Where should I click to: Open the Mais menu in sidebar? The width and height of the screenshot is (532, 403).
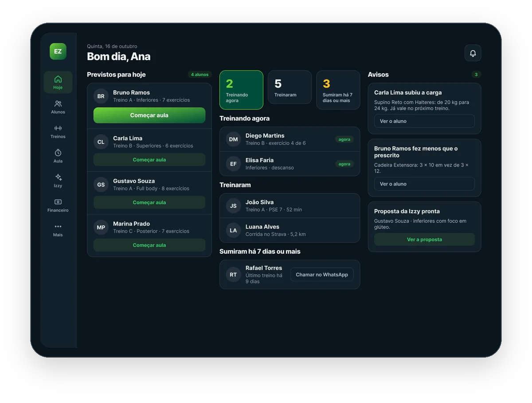click(x=58, y=230)
